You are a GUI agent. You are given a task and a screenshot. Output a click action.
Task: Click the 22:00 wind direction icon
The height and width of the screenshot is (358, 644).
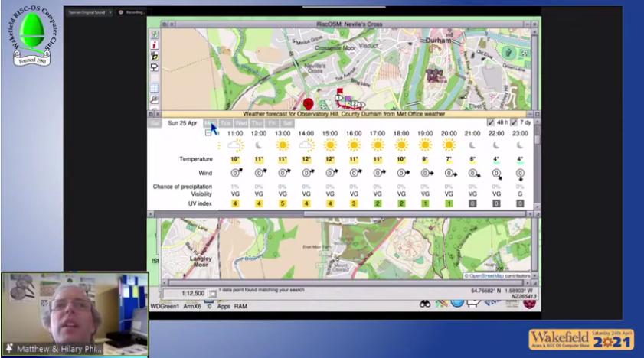tap(497, 174)
